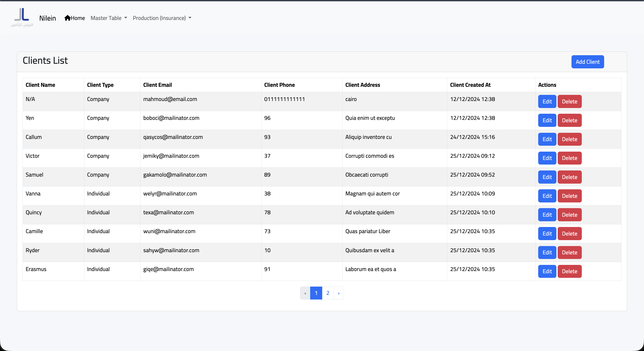
Task: Click mahmoud@email.com email cell
Action: (170, 99)
